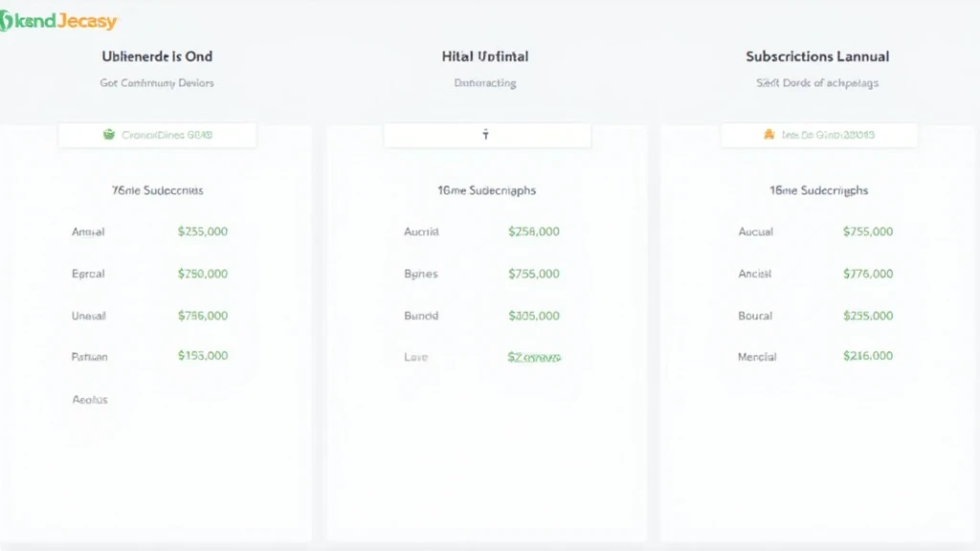Click the "76me" subscriptions label in left card

[158, 190]
